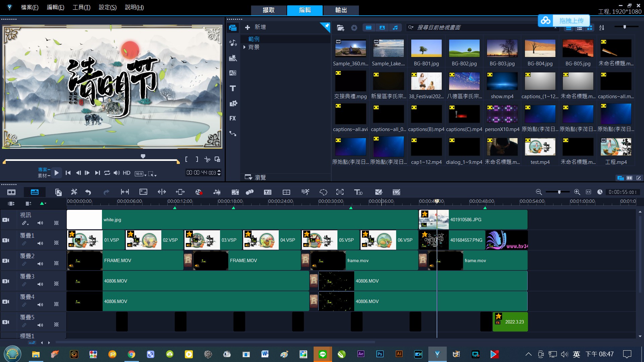Open the FX filter library panel
The width and height of the screenshot is (644, 362).
coord(233,118)
